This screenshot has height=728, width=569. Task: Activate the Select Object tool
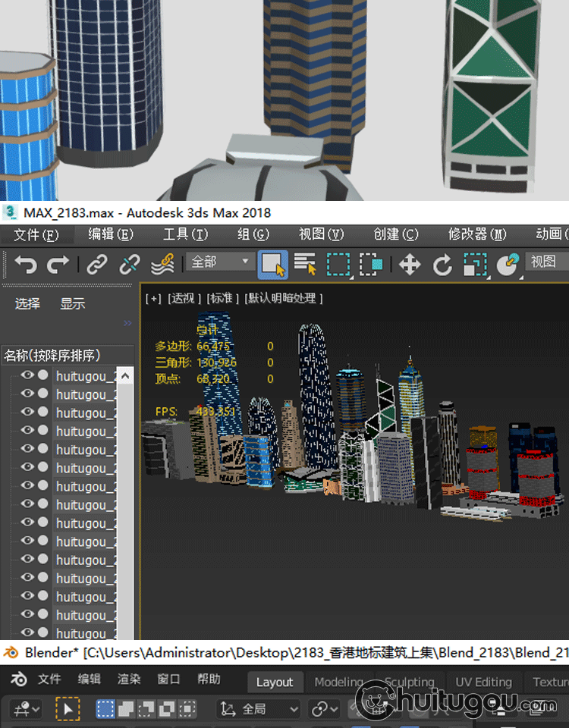tap(272, 264)
